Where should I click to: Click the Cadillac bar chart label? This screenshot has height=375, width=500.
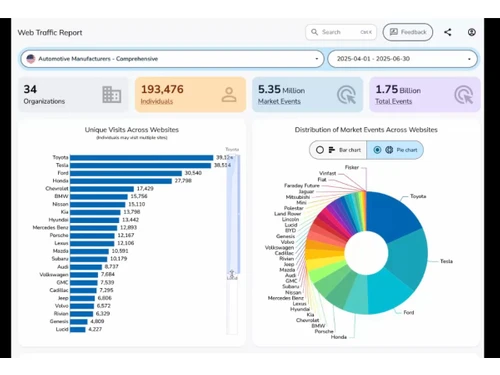(59, 290)
